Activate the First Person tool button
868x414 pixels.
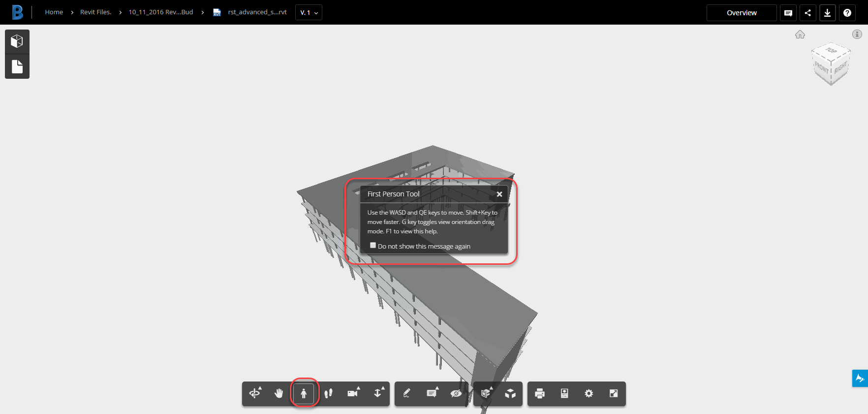[x=304, y=393]
